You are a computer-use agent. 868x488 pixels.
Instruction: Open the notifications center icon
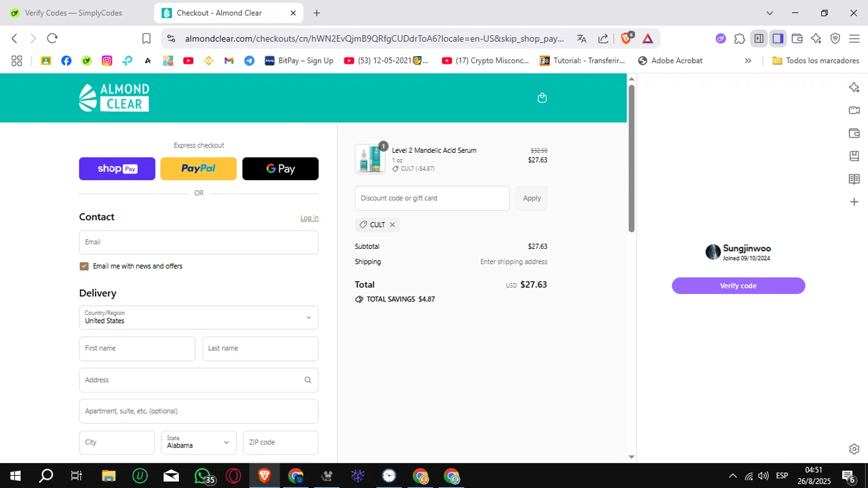(x=849, y=476)
